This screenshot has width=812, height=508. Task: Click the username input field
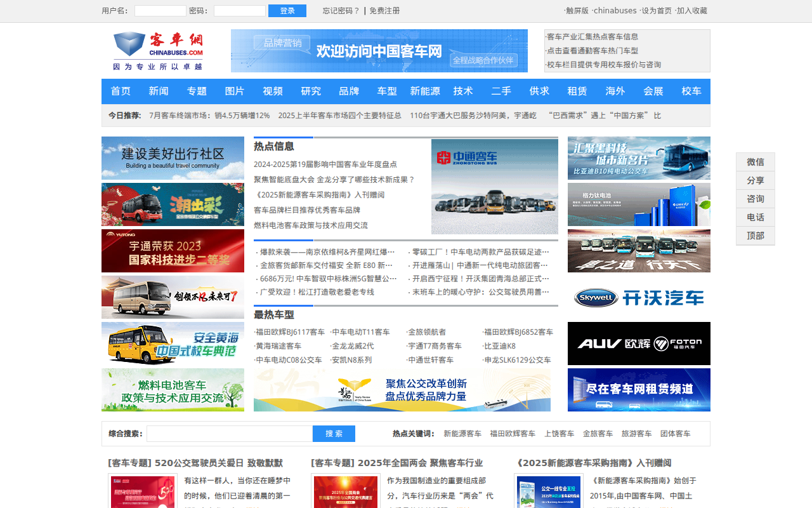coord(160,11)
